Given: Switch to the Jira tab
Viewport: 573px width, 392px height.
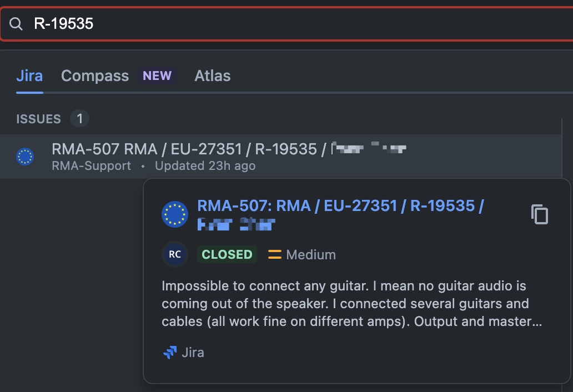Looking at the screenshot, I should tap(29, 76).
